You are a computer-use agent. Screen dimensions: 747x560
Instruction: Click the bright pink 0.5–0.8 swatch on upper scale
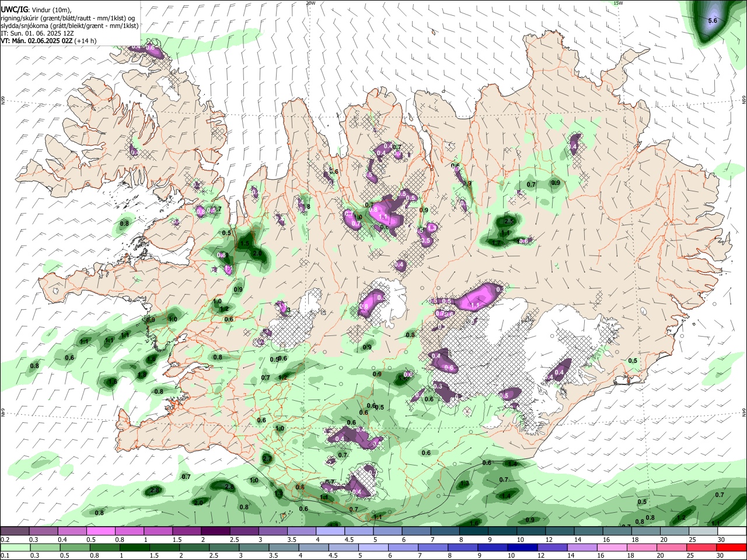pyautogui.click(x=101, y=531)
